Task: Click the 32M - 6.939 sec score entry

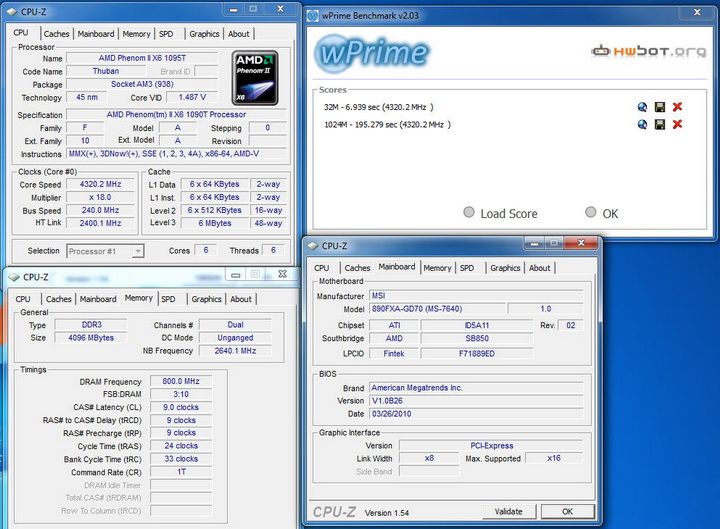Action: coord(378,107)
